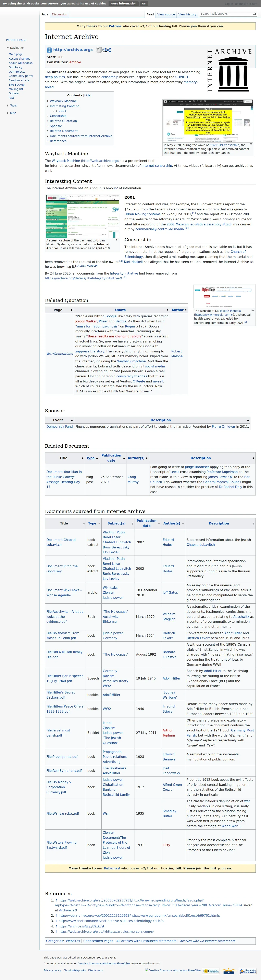The width and height of the screenshot is (261, 980).
Task: Jump to Censorship section in contents
Action: click(x=58, y=116)
